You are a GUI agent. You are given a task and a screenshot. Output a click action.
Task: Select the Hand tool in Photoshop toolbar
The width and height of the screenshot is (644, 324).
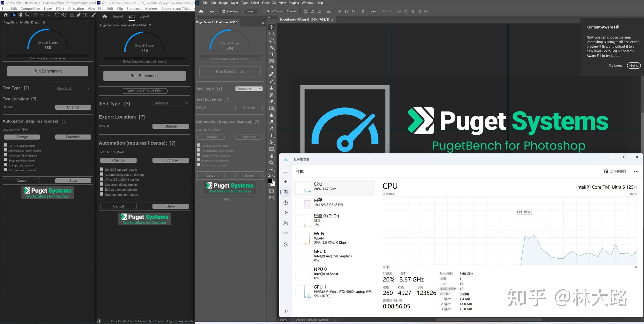271,156
